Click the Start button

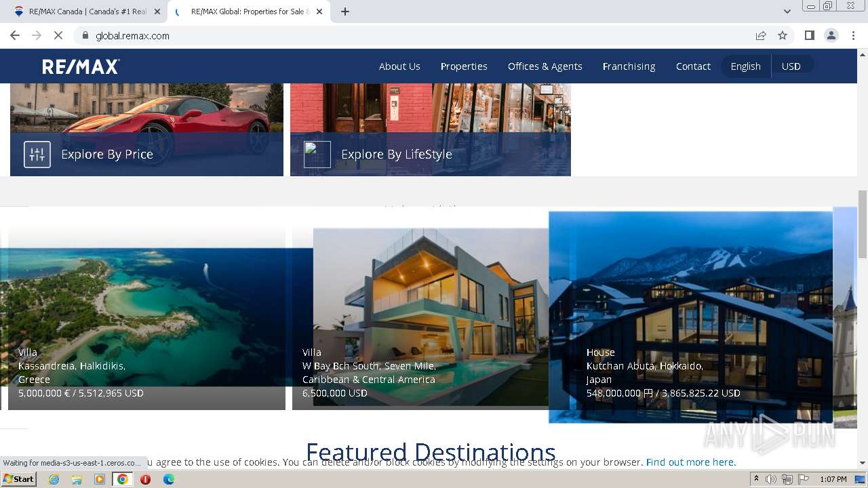click(x=18, y=479)
